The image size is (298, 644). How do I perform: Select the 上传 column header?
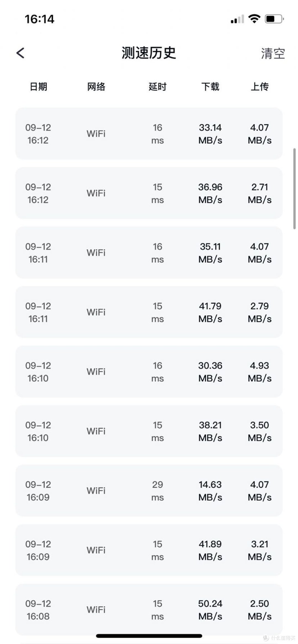point(260,87)
